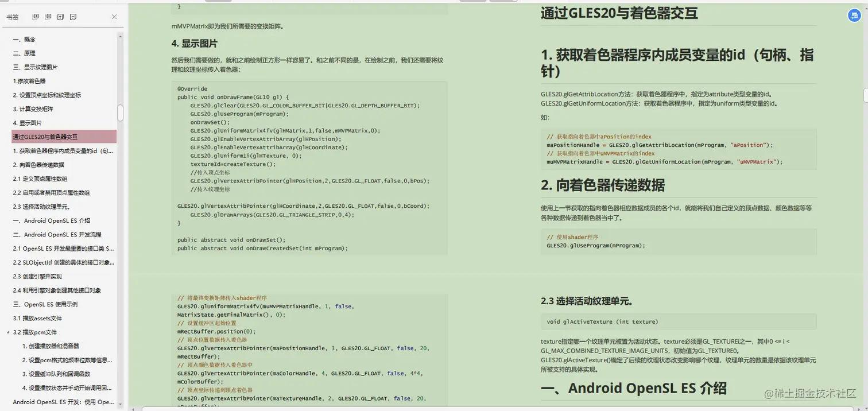Viewport: 868px width, 411px height.
Task: Click code line void glActiveTexture (int texture)
Action: [x=602, y=321]
